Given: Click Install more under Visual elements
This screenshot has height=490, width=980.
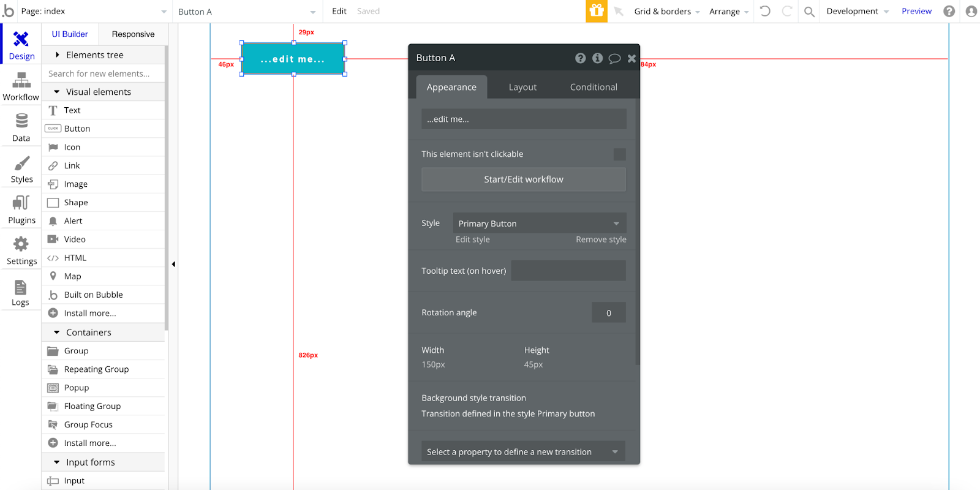Looking at the screenshot, I should (104, 313).
